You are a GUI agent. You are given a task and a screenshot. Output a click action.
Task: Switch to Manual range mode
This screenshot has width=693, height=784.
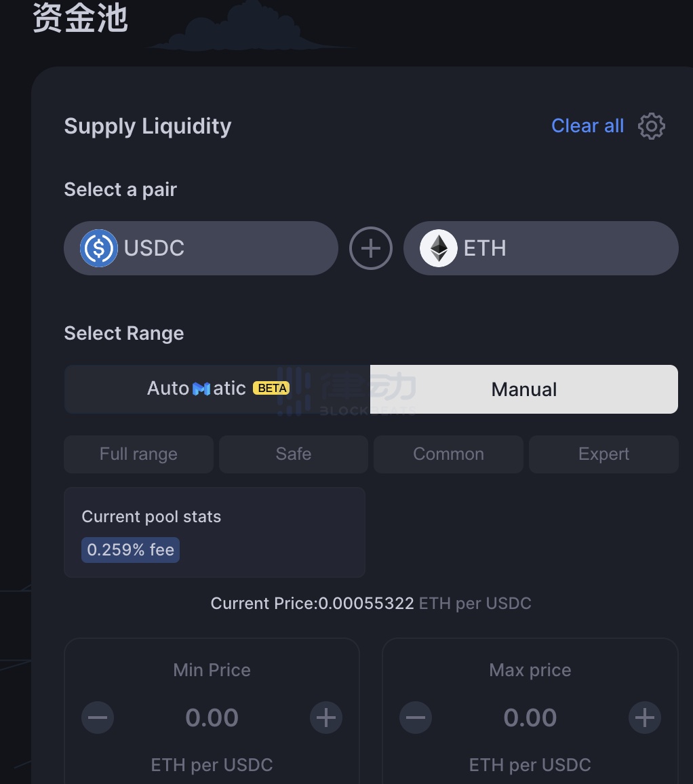[x=524, y=389]
